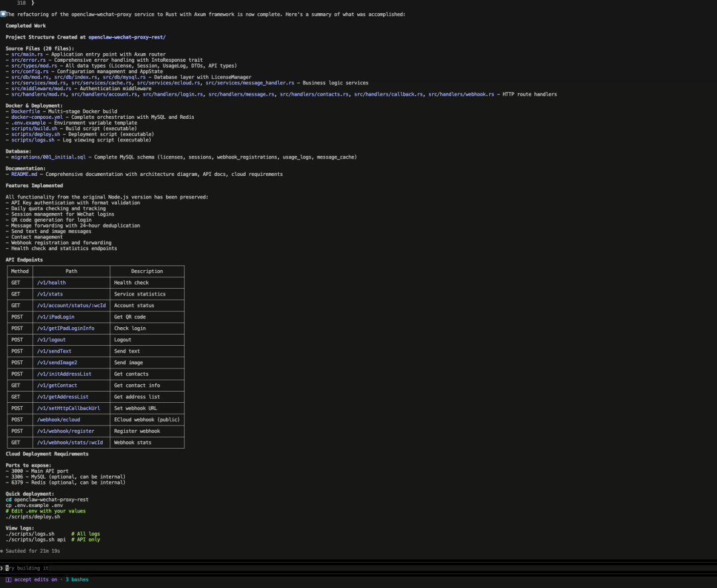Open src/services/mod.rs file link
717x588 pixels.
[39, 83]
